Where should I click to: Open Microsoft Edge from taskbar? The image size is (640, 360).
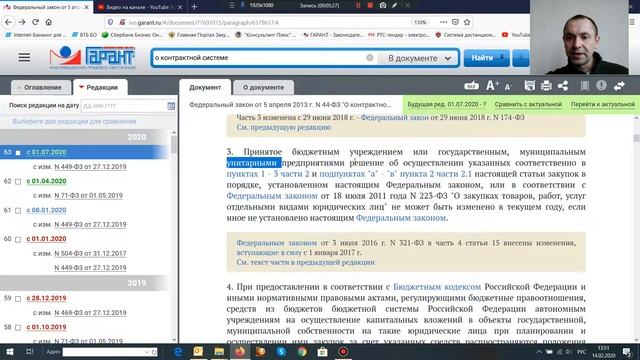coord(178,351)
